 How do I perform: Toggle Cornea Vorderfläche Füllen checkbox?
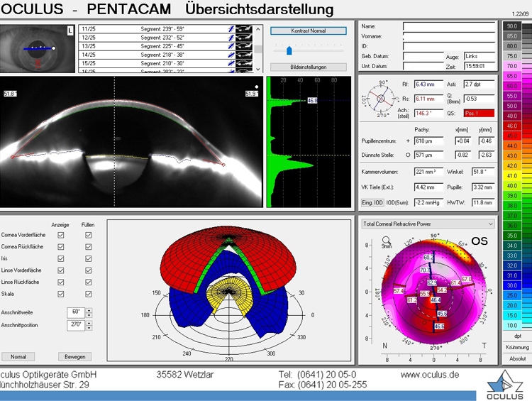(89, 235)
